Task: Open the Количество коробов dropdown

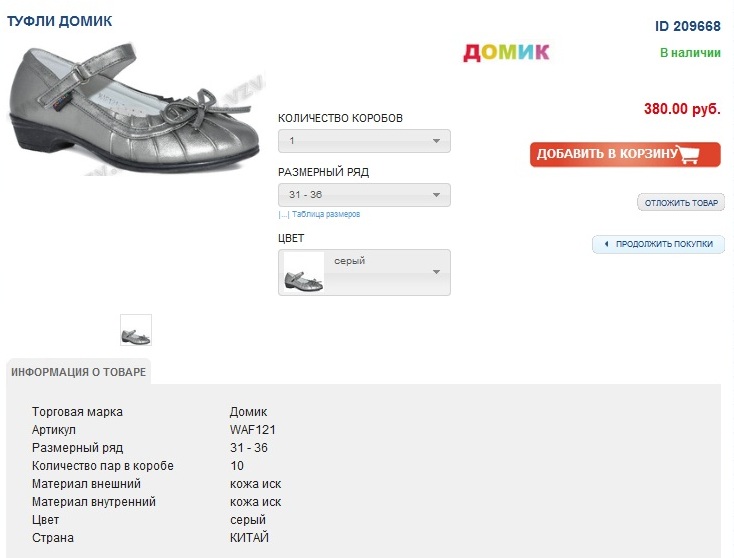Action: pyautogui.click(x=364, y=141)
